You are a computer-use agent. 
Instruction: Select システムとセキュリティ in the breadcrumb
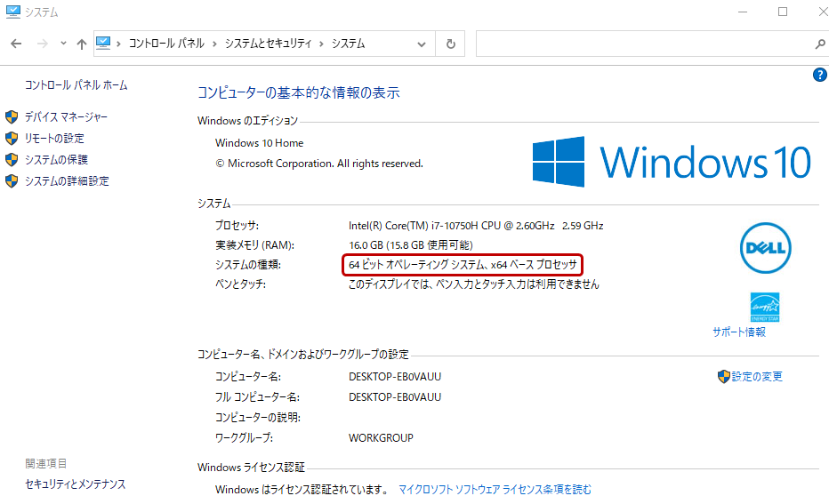pyautogui.click(x=268, y=44)
